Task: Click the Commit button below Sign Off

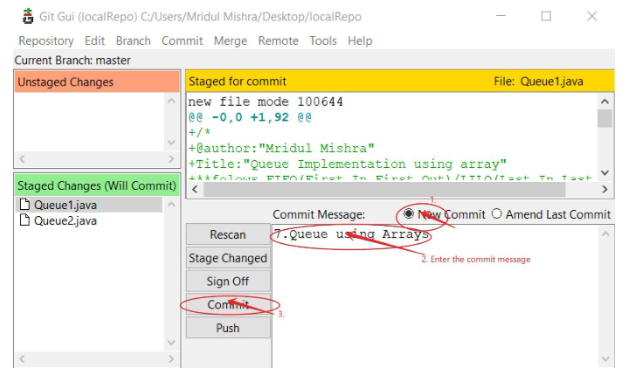Action: tap(228, 305)
